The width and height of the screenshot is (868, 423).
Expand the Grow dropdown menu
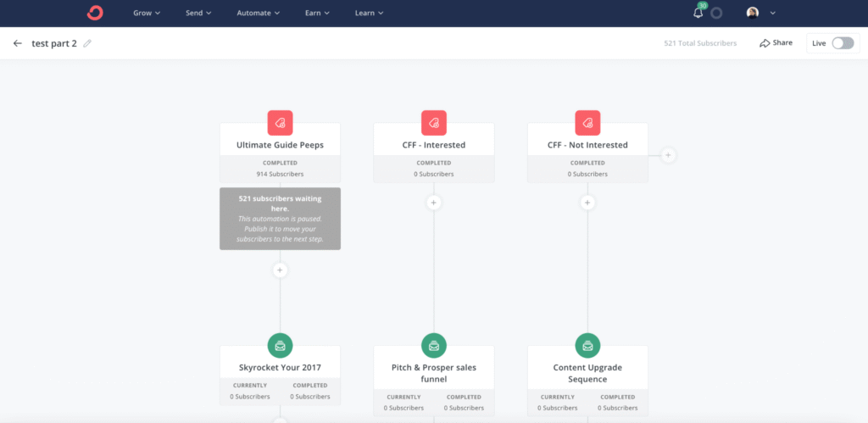pos(147,13)
